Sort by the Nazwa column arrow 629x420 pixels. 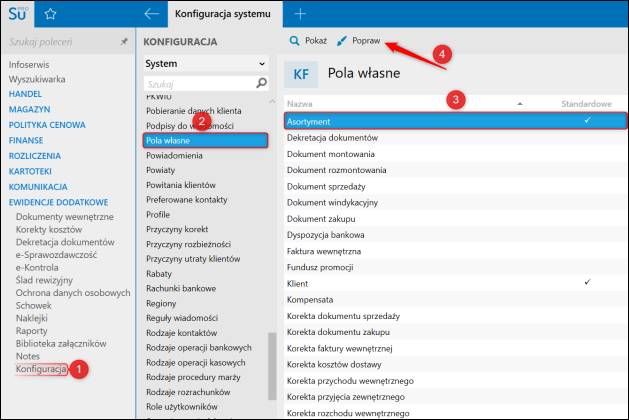tap(519, 104)
